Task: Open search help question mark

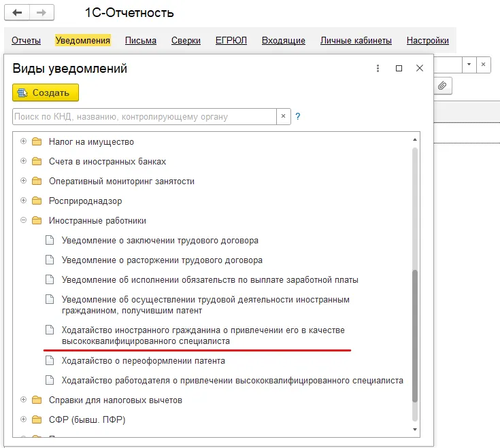Action: click(298, 116)
